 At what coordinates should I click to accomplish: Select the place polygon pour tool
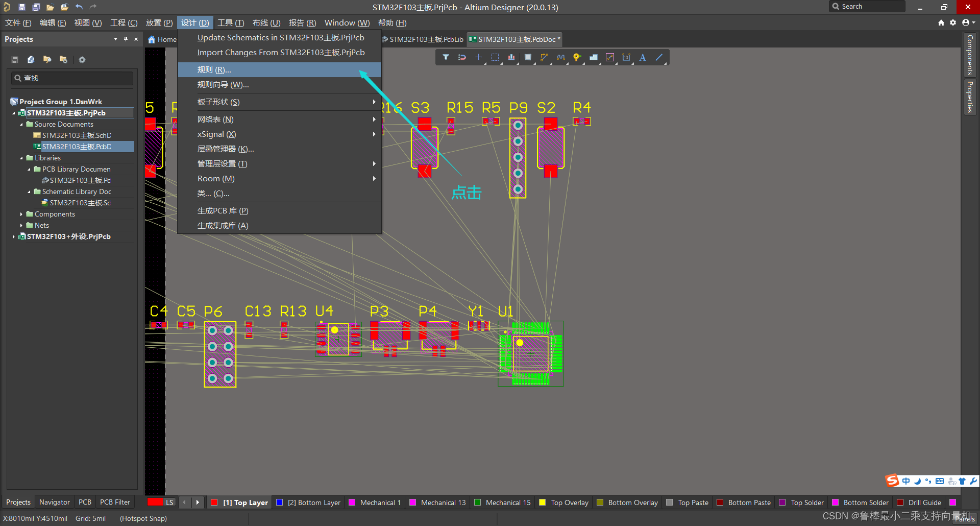pos(594,57)
